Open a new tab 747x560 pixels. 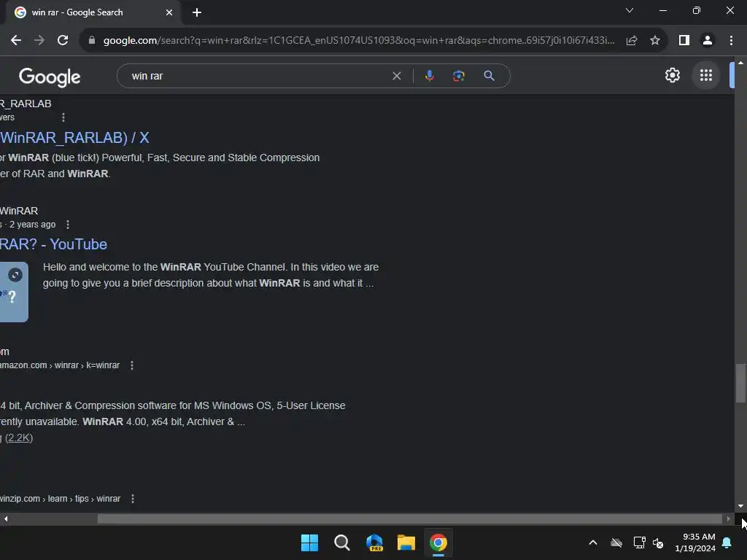pos(197,12)
